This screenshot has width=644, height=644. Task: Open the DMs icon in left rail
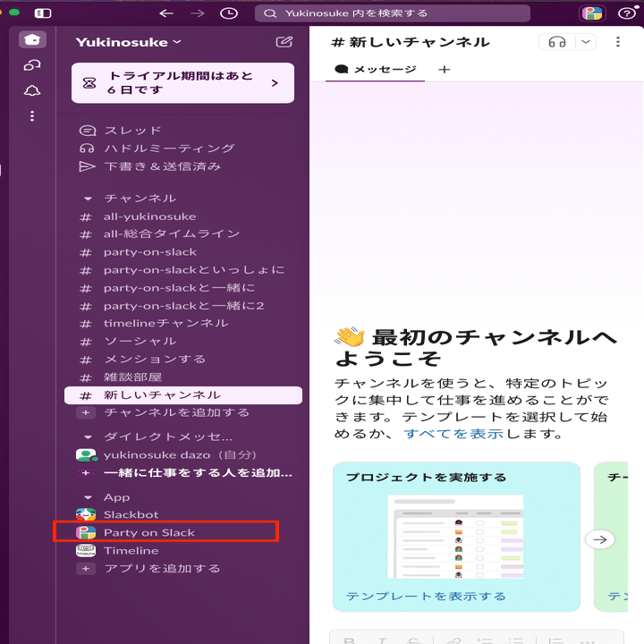coord(32,65)
